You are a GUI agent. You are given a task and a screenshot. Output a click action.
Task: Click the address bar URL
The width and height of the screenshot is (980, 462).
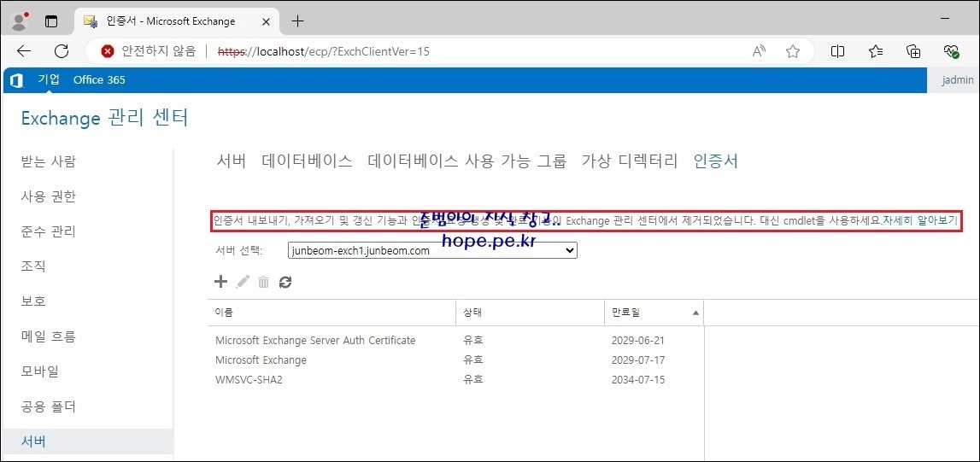click(324, 51)
